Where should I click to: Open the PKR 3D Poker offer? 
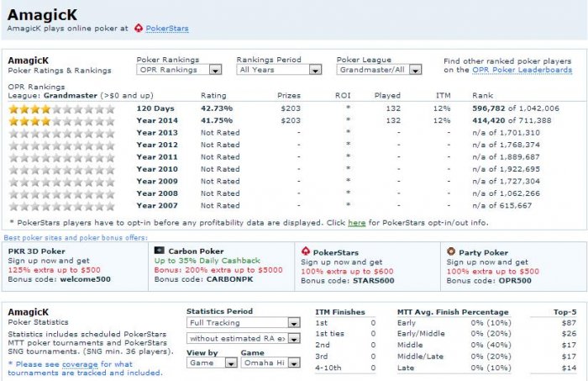pos(36,251)
